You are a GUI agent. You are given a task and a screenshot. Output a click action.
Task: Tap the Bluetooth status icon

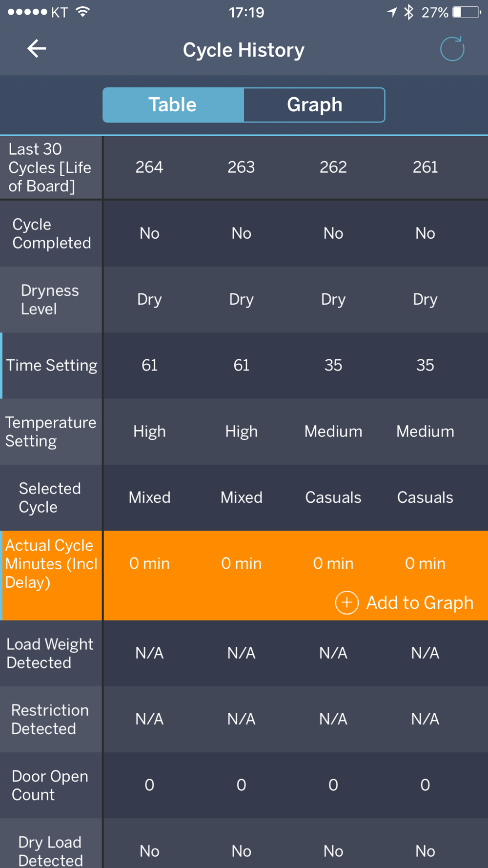tap(409, 12)
